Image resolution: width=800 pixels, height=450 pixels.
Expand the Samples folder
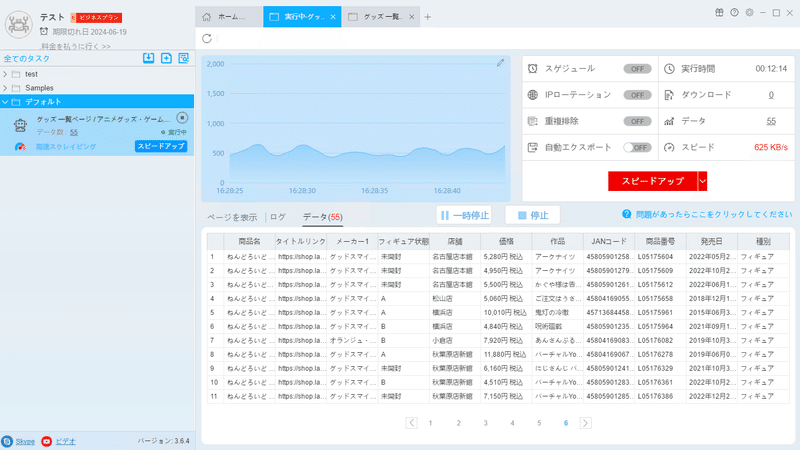point(5,88)
